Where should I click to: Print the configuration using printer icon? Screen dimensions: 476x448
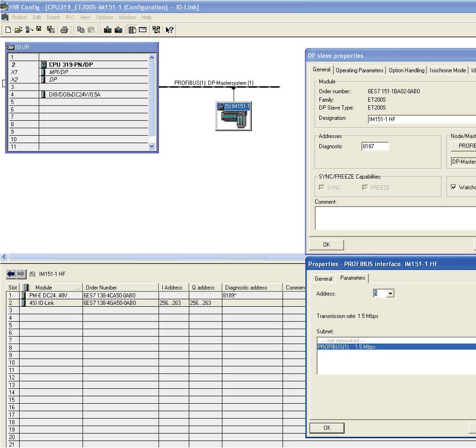(64, 29)
